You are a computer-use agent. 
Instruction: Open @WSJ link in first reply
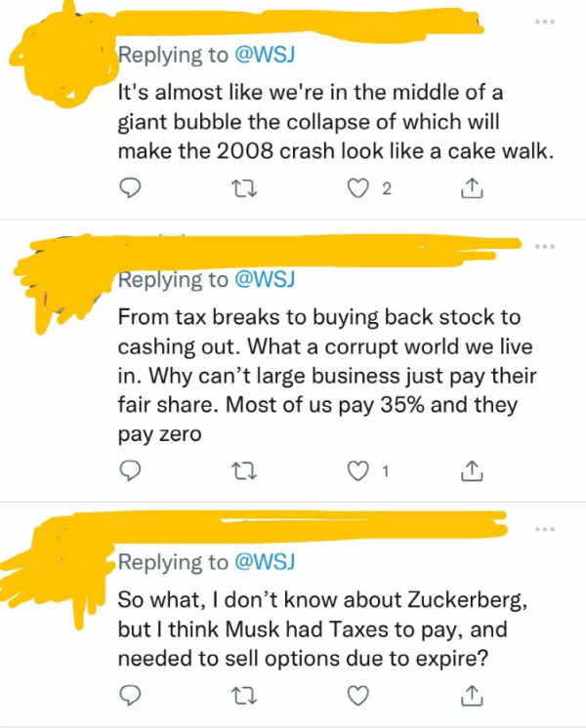tap(263, 56)
